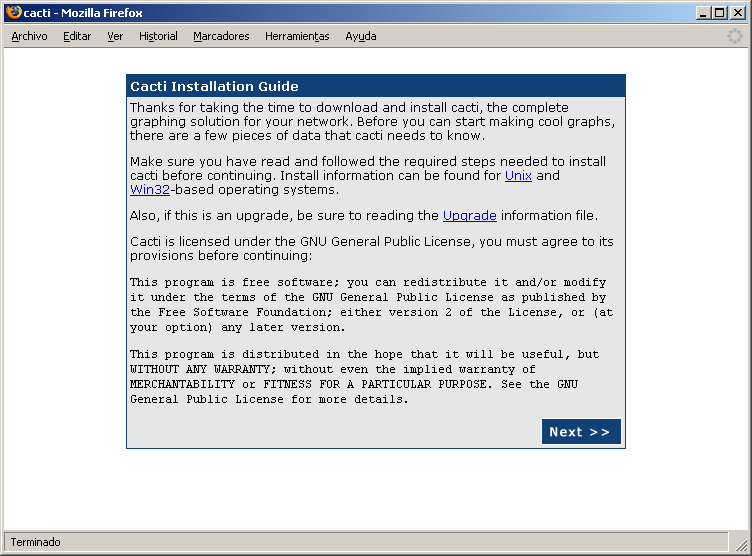The image size is (752, 556).
Task: Click the 'This program is free software' paragraph
Action: coord(372,305)
